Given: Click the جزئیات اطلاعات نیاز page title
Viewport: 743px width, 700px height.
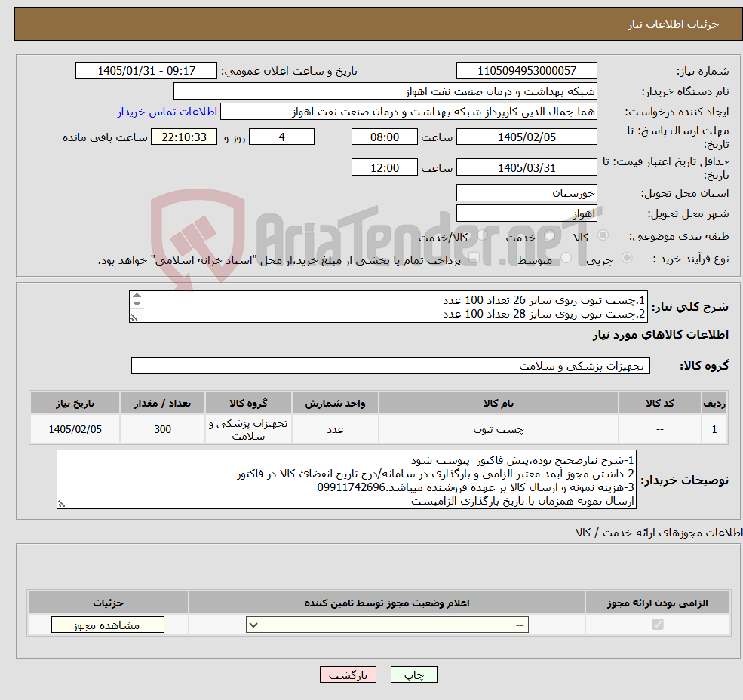Looking at the screenshot, I should (674, 24).
